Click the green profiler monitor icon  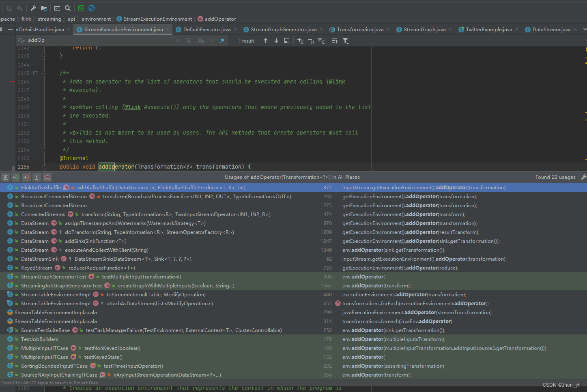point(81,8)
